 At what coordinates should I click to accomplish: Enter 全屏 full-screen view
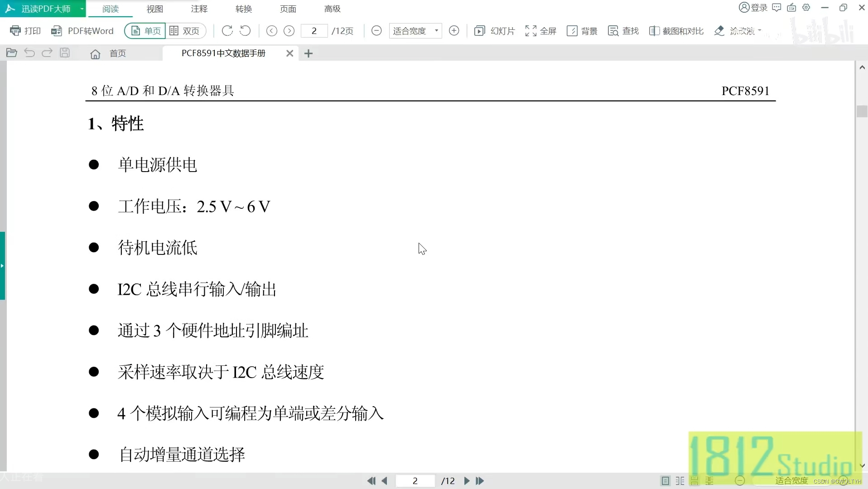click(x=541, y=31)
